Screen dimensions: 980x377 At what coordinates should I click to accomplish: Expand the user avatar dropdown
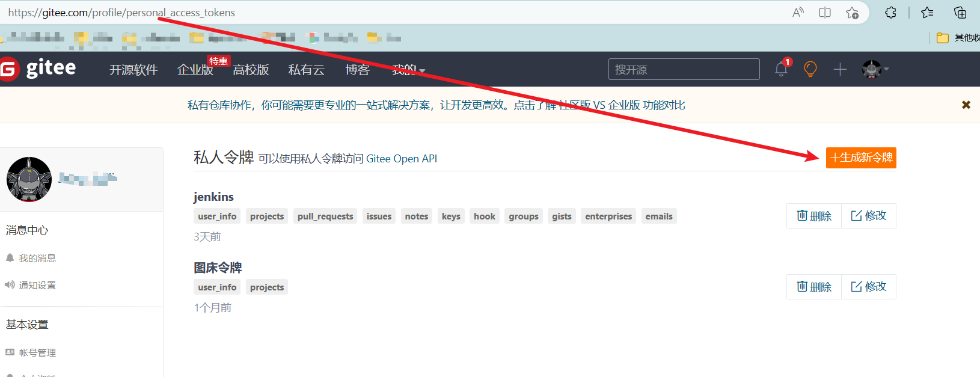875,69
